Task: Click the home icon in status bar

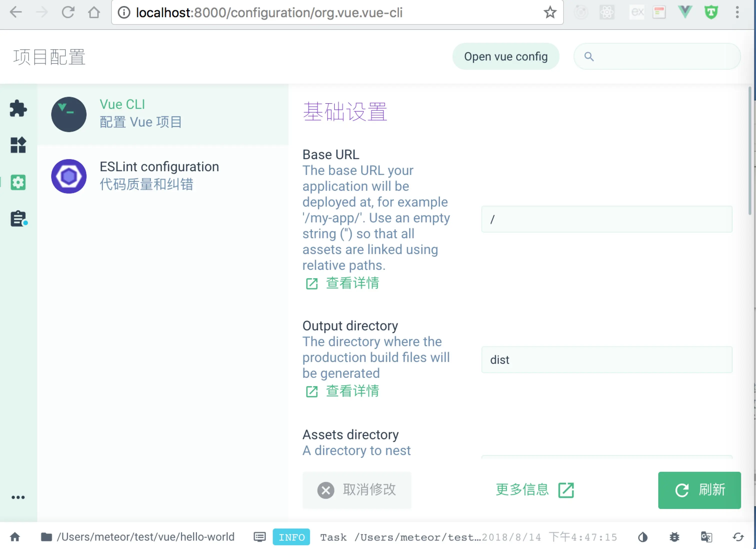Action: pyautogui.click(x=15, y=537)
